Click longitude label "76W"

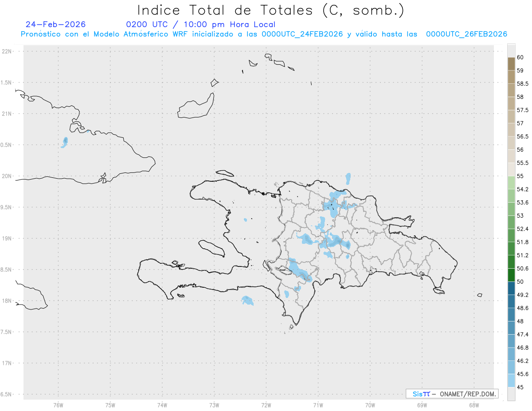pyautogui.click(x=58, y=405)
